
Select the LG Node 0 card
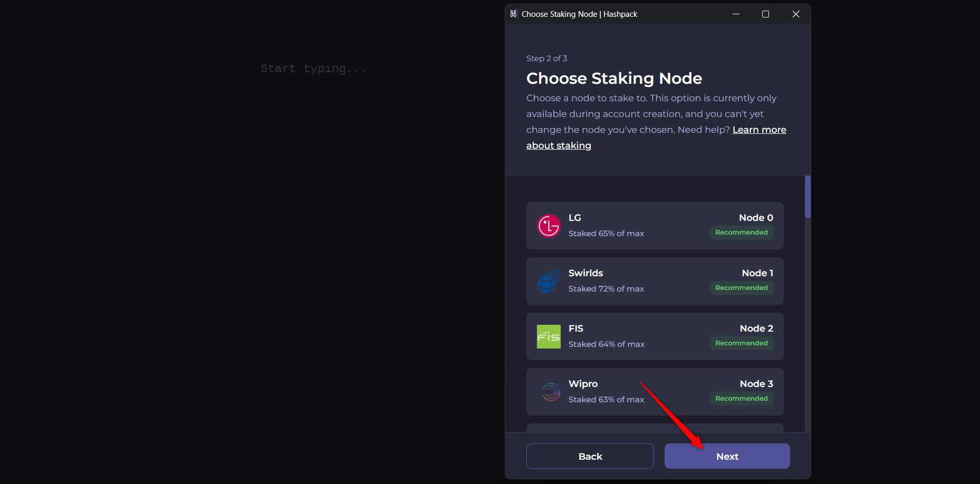[655, 226]
